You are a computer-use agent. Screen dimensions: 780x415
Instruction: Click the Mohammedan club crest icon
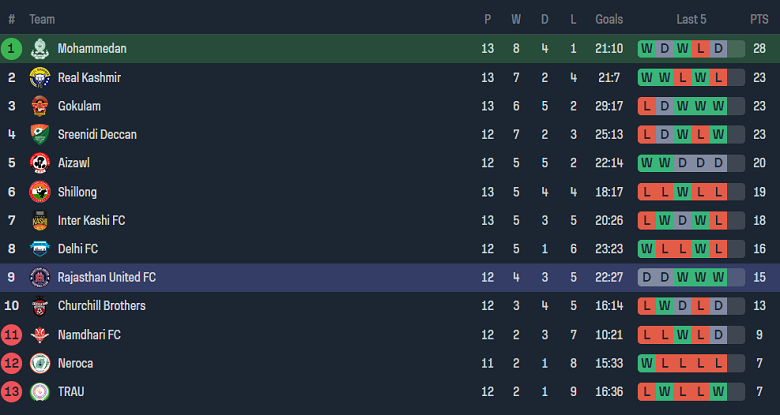(x=40, y=49)
